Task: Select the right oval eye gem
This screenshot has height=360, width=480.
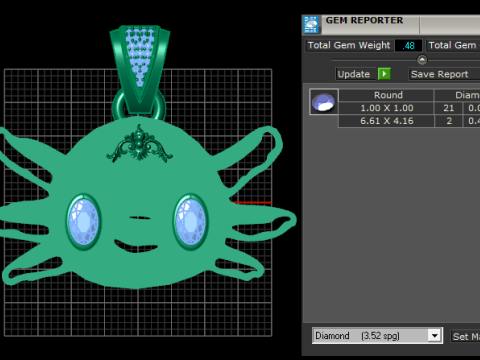Action: pyautogui.click(x=190, y=221)
